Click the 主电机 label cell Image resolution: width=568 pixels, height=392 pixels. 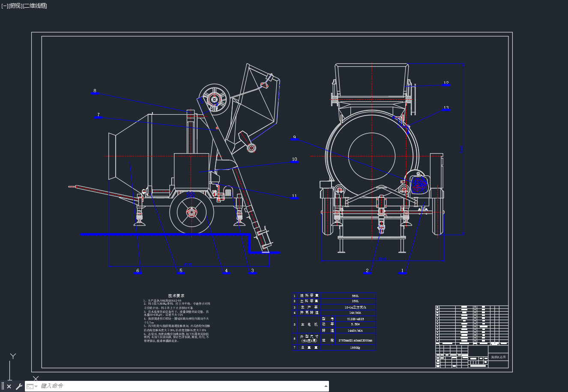[x=309, y=324]
